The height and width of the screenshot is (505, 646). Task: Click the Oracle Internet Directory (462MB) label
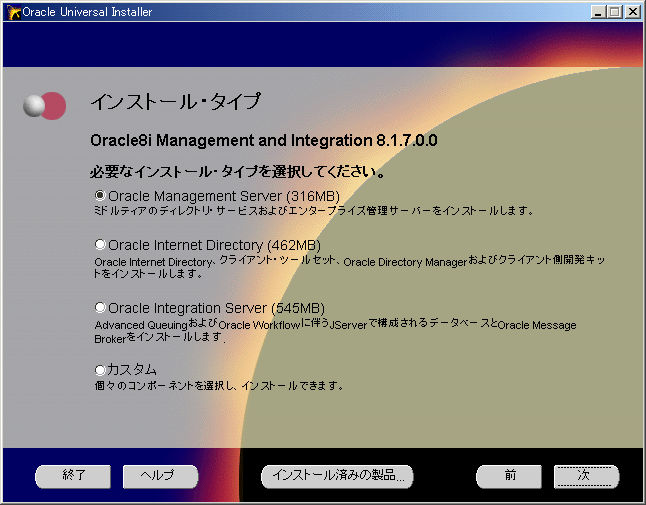click(214, 245)
